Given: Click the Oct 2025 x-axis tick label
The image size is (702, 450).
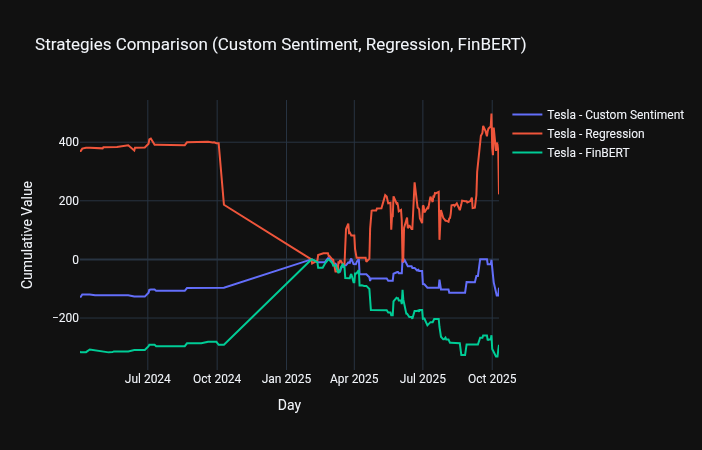Looking at the screenshot, I should pyautogui.click(x=492, y=379).
